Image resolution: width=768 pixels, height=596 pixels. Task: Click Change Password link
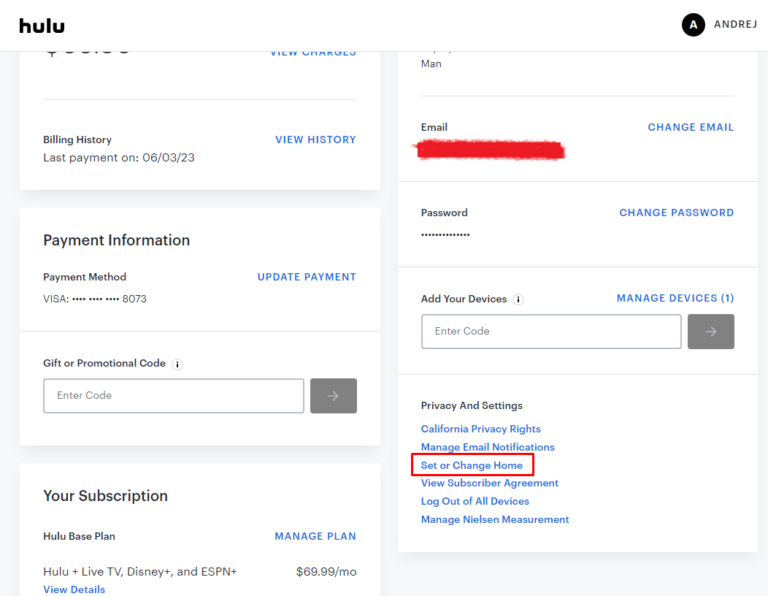point(676,213)
